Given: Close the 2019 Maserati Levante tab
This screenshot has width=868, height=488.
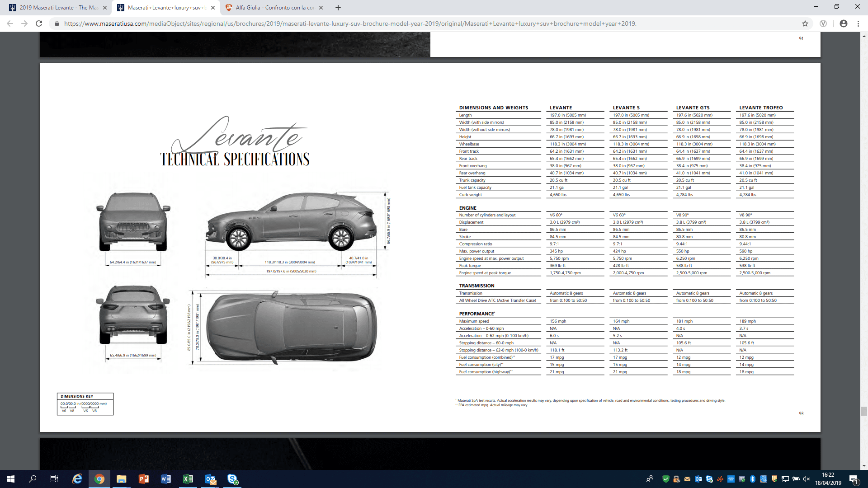Looking at the screenshot, I should coord(105,8).
